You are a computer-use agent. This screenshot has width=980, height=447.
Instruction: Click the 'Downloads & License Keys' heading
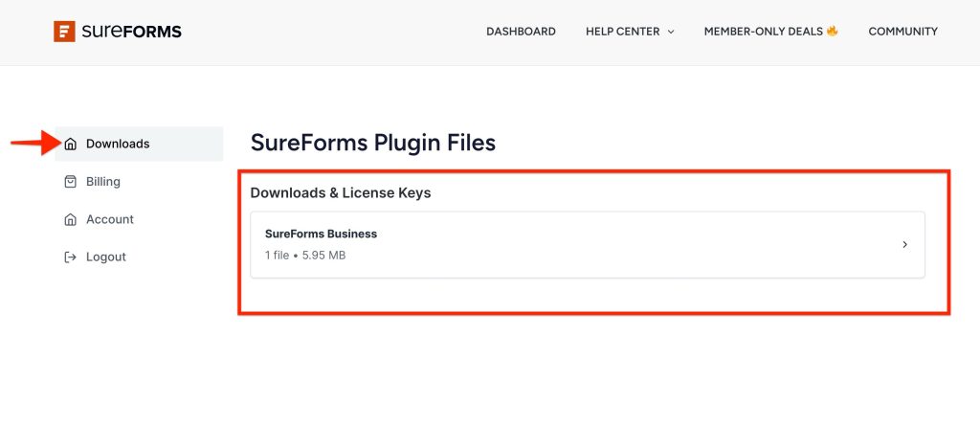click(x=341, y=192)
